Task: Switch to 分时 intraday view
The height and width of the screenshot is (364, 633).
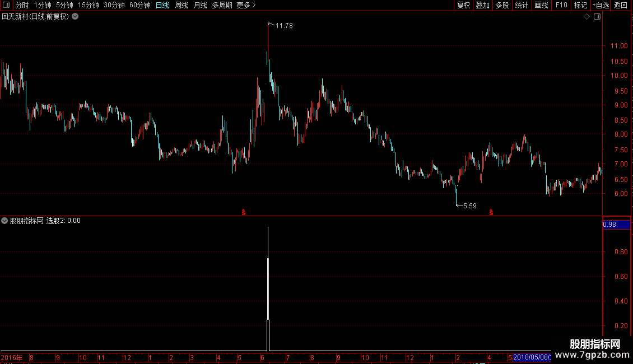Action: coord(22,5)
